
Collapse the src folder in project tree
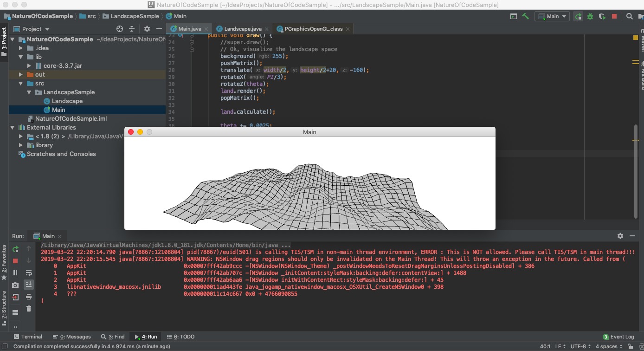[x=21, y=84]
